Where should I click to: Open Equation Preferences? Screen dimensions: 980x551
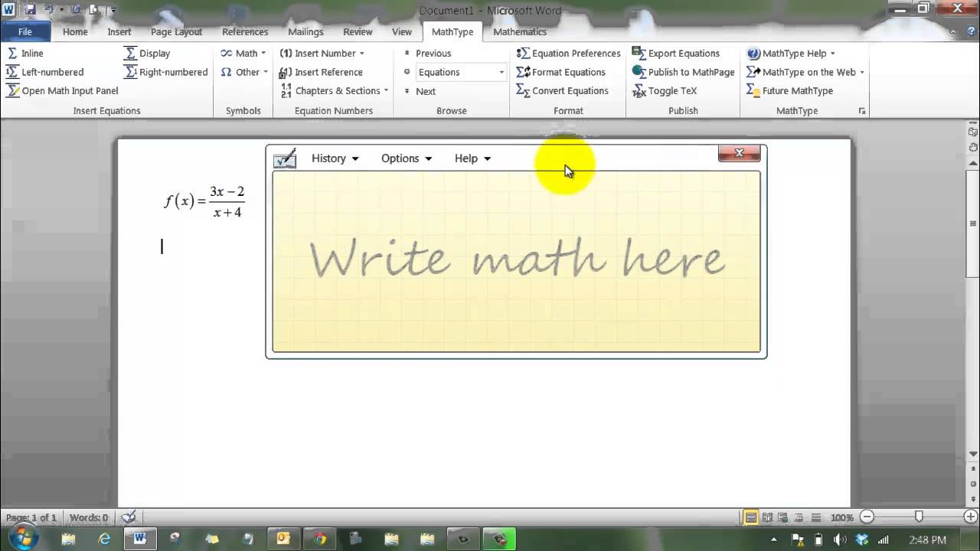click(568, 54)
